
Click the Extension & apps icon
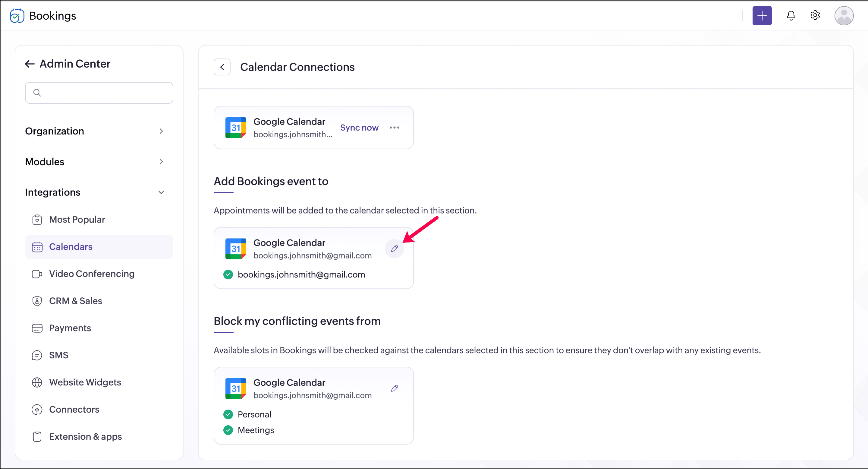[37, 437]
